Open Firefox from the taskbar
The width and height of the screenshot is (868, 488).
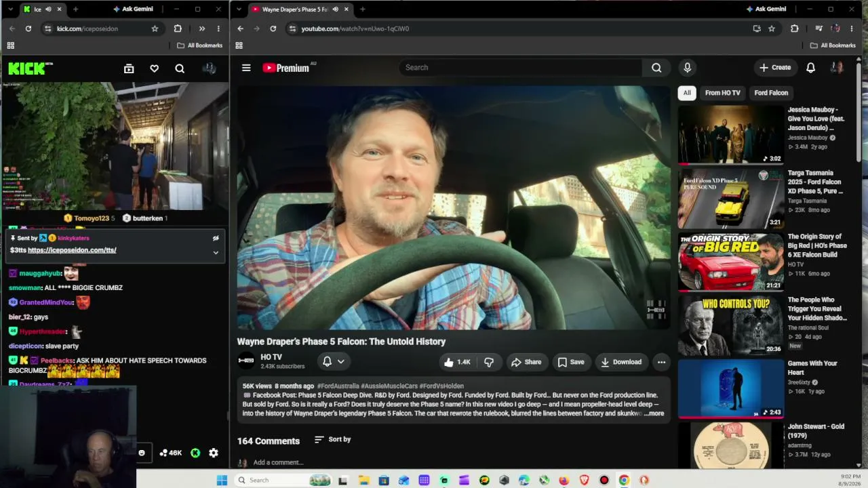tap(564, 481)
